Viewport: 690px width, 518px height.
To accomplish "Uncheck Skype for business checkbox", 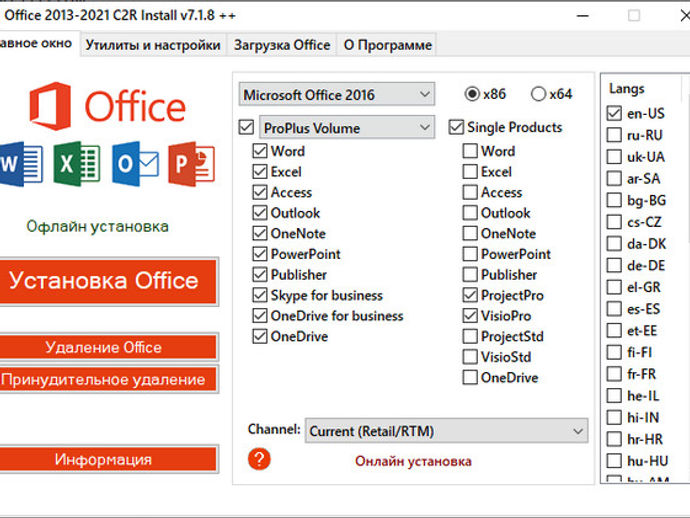I will click(x=260, y=295).
